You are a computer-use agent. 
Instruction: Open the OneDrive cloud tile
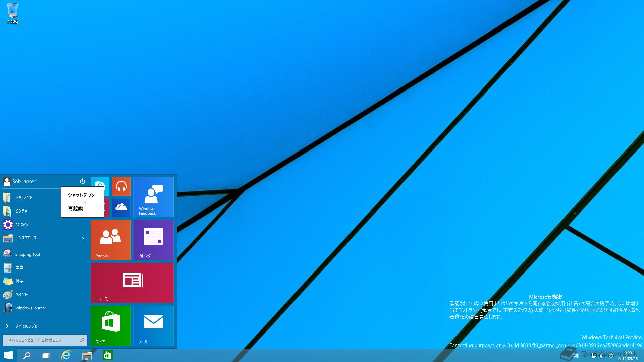[121, 208]
